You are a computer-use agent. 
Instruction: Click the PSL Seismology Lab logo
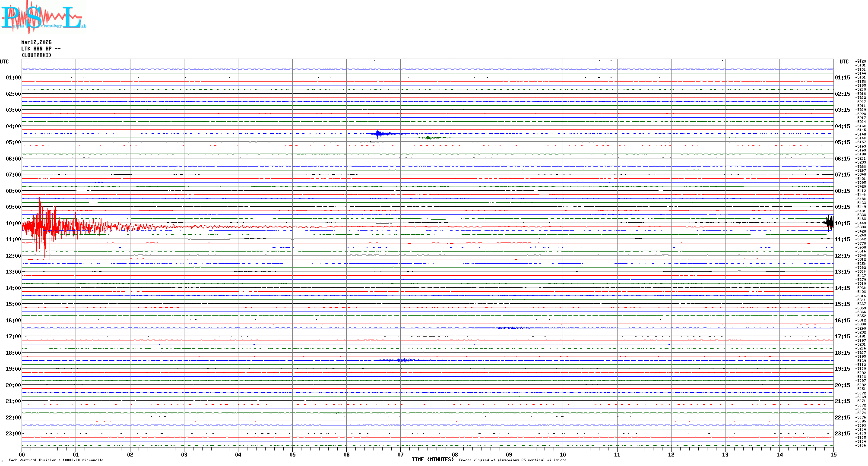(x=42, y=17)
